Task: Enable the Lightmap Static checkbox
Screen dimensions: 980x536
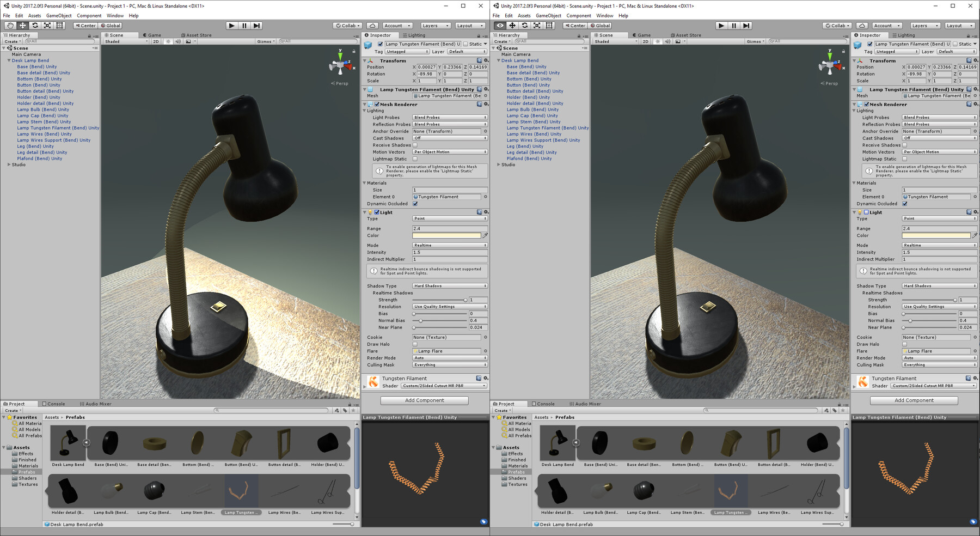Action: [415, 159]
